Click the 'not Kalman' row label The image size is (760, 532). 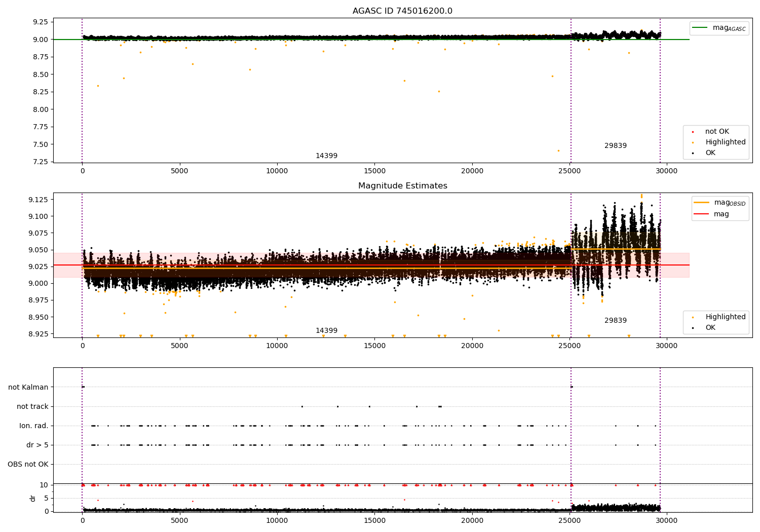tap(28, 388)
